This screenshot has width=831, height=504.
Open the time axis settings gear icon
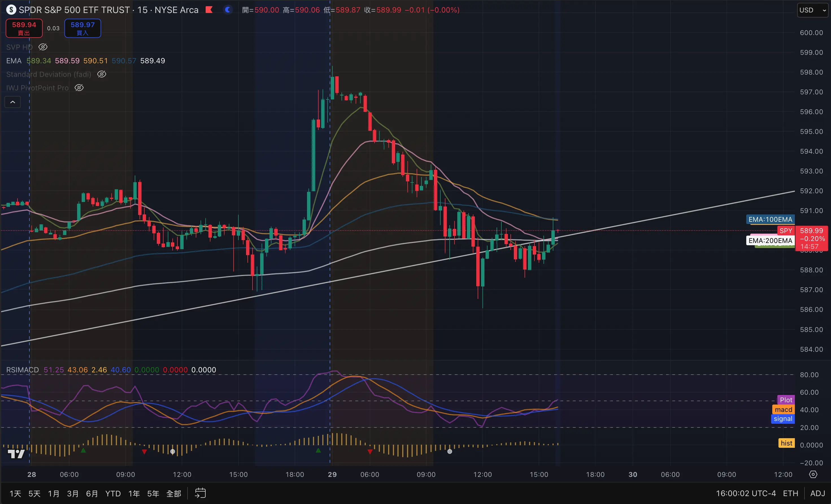click(813, 474)
